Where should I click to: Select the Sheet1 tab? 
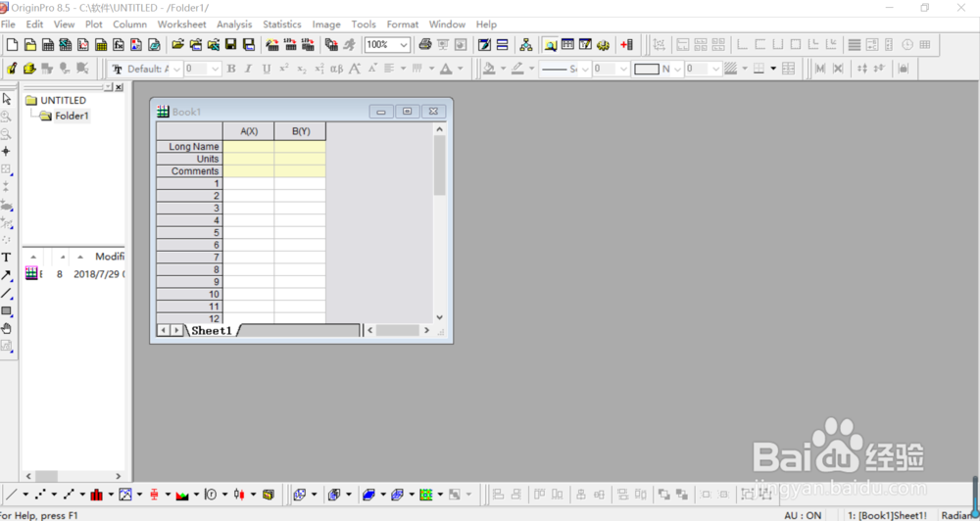point(212,330)
